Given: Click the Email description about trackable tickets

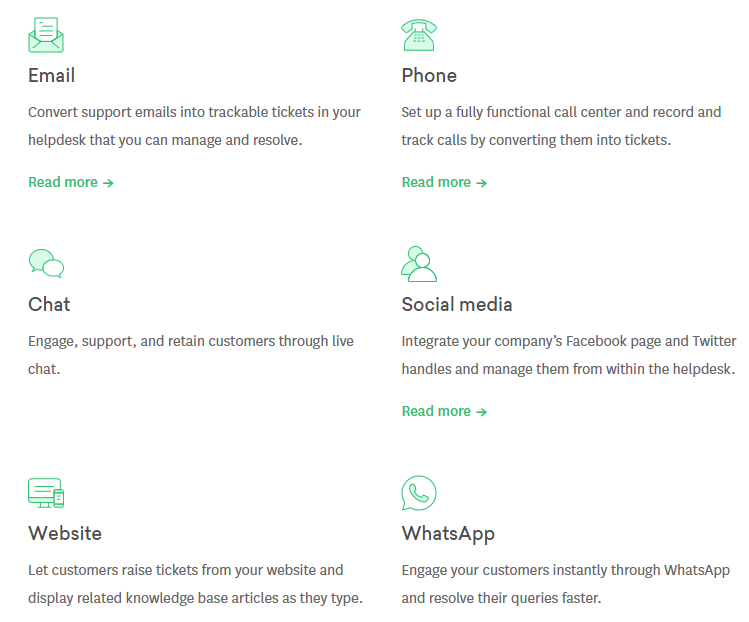Looking at the screenshot, I should coord(194,126).
